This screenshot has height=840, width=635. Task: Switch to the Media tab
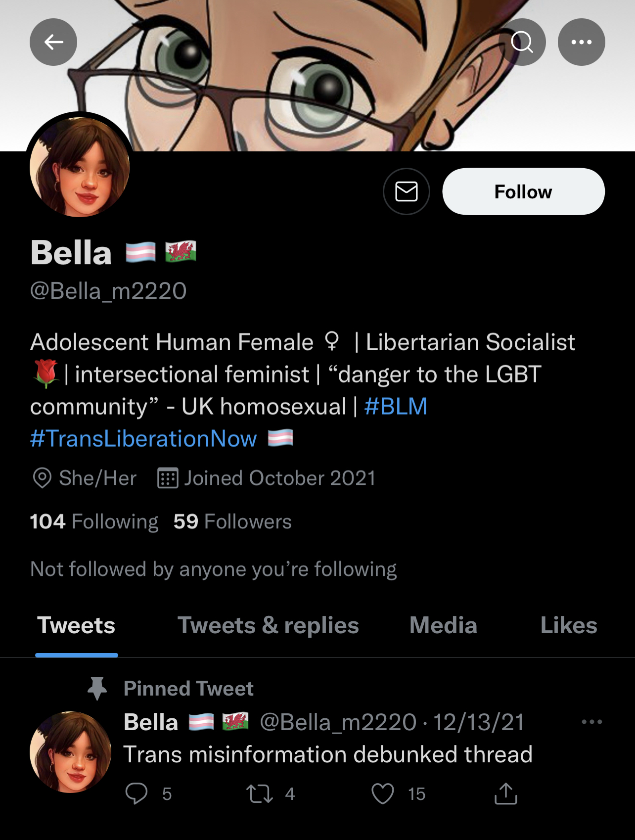[x=443, y=625]
